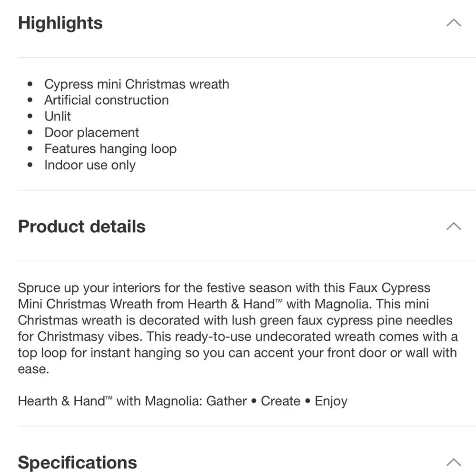
Task: Click the 'Features hanging loop' bullet
Action: 110,149
